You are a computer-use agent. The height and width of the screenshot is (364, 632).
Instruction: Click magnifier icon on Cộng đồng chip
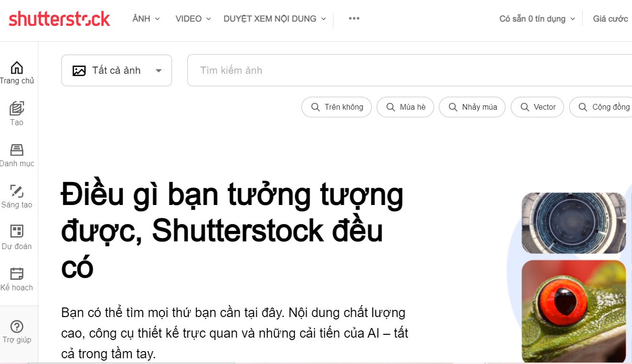583,107
